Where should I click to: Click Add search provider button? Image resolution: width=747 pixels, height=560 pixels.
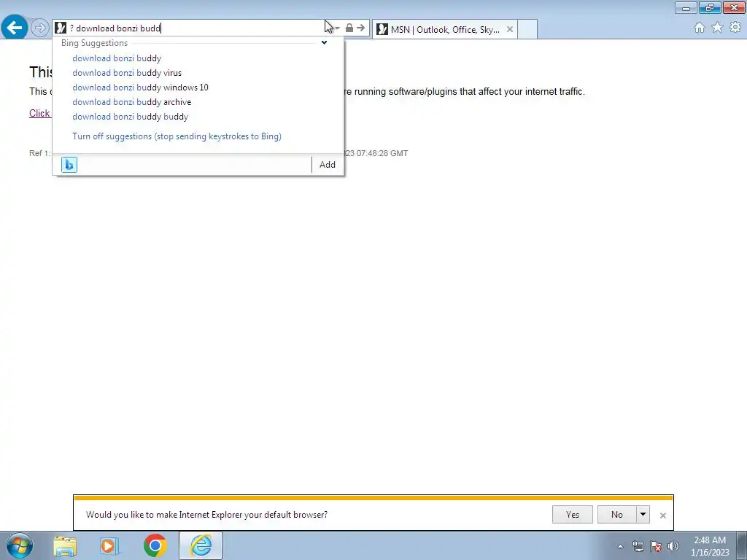328,165
